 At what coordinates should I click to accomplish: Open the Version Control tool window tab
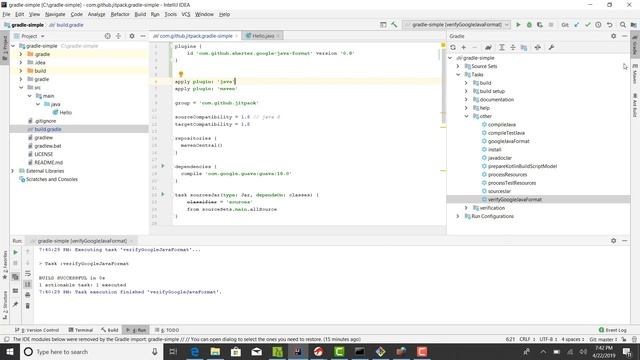pos(37,330)
